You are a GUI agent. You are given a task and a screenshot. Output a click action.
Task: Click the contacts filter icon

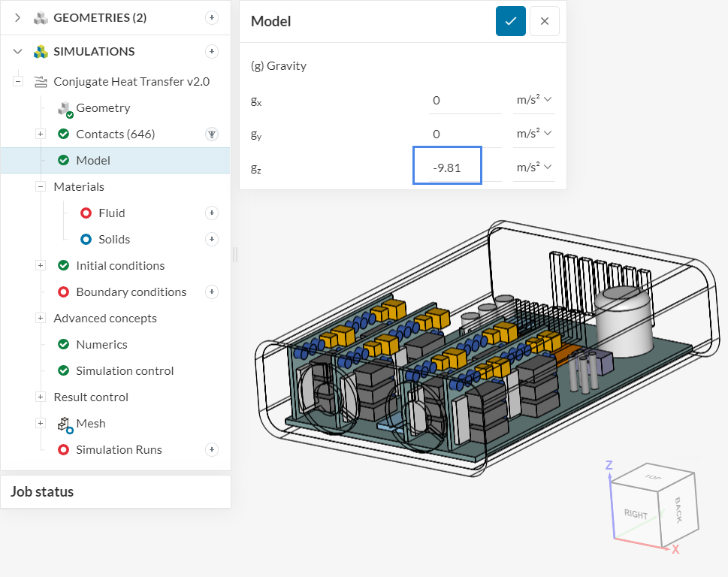(212, 134)
